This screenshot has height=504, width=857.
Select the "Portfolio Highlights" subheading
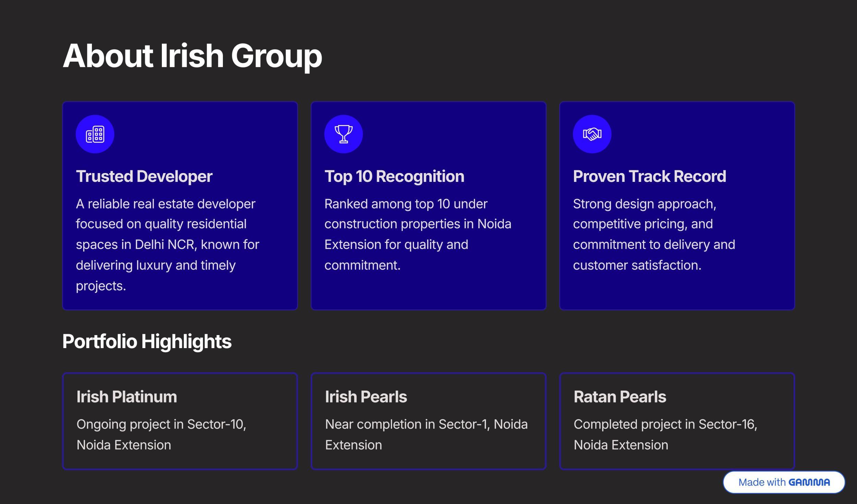(147, 342)
